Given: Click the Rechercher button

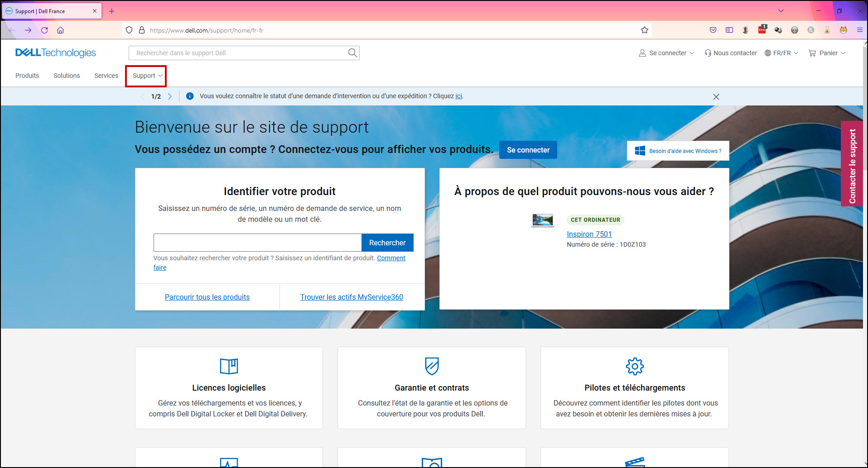Looking at the screenshot, I should pos(387,243).
